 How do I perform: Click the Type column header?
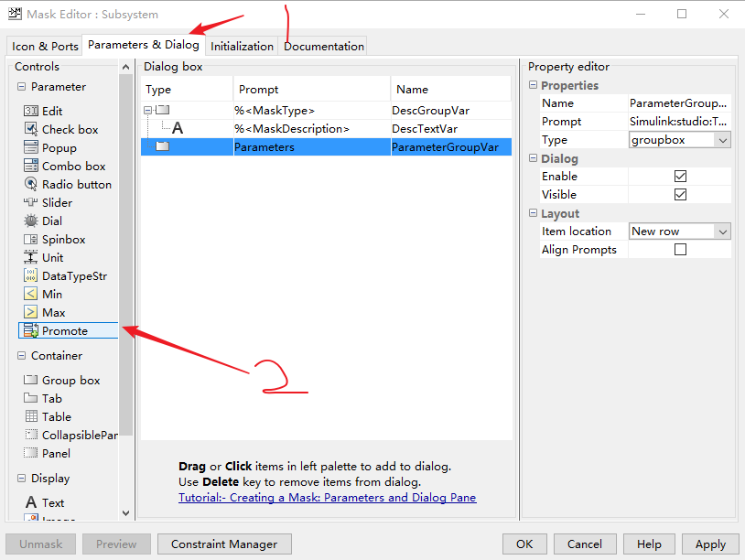coord(187,90)
